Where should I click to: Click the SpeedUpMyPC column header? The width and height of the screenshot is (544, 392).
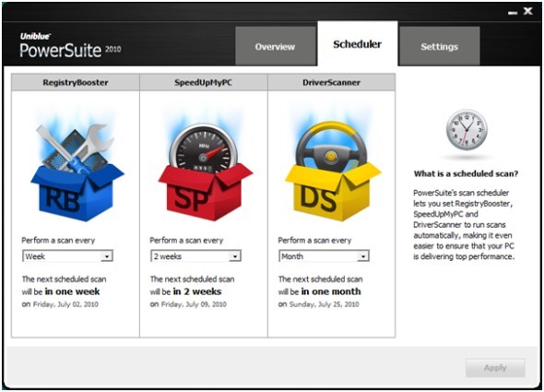click(x=204, y=82)
